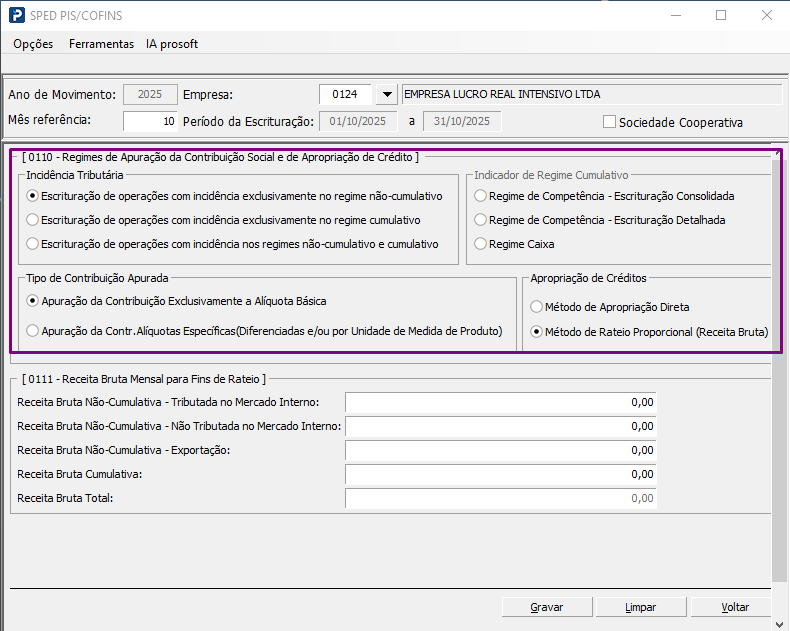Viewport: 790px width, 631px height.
Task: Focus the Receita Bruta Cumulativa field
Action: click(500, 474)
